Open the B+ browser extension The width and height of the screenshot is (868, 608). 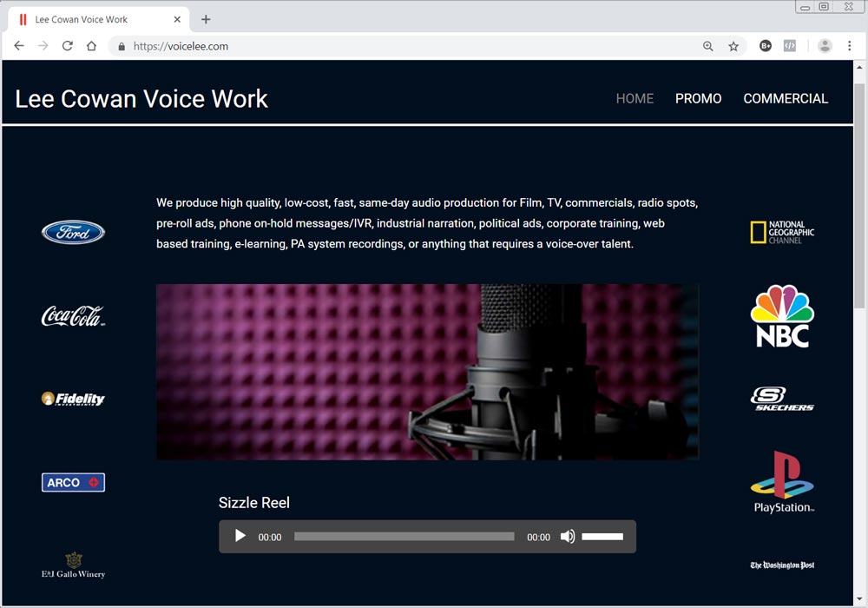pos(766,46)
